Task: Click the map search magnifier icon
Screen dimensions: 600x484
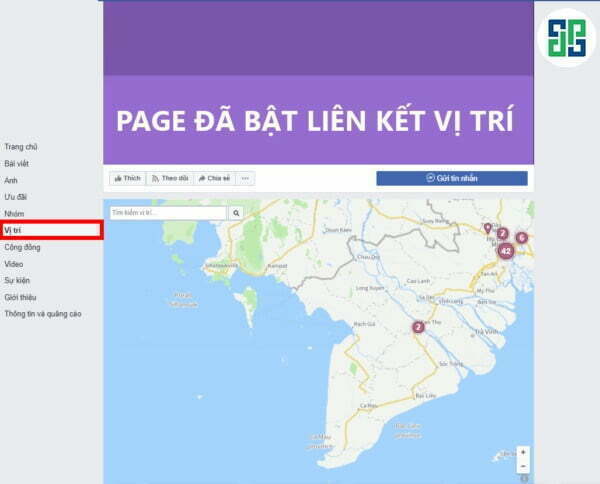Action: (236, 213)
